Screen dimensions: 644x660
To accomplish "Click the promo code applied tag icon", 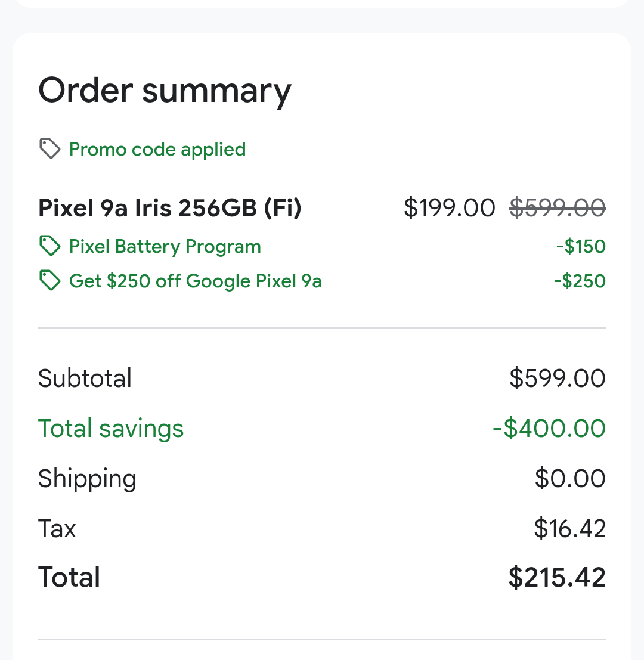I will (x=49, y=148).
